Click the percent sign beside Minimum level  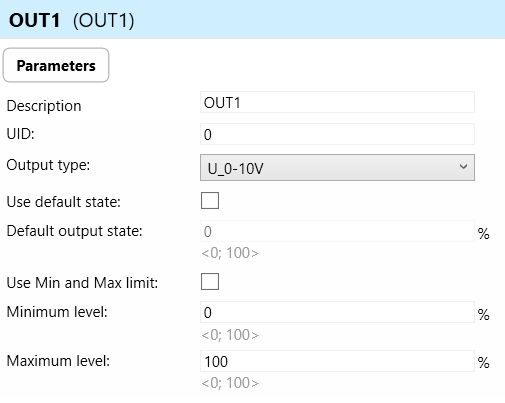click(484, 314)
